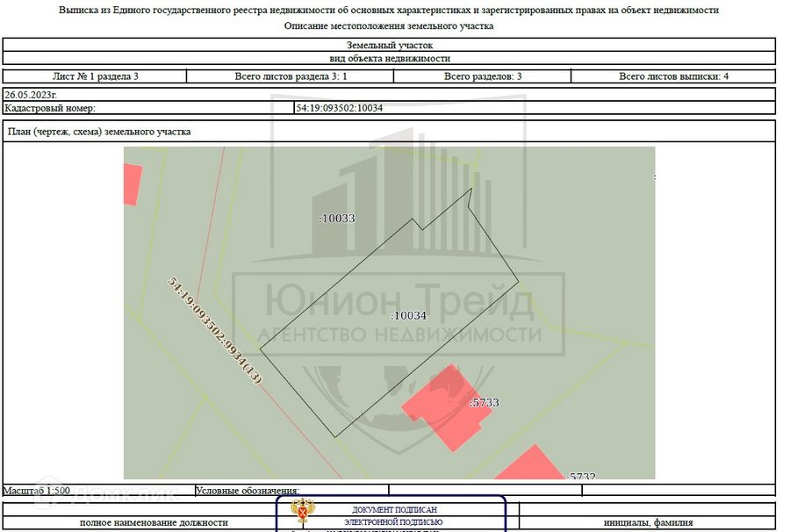
Task: Click building label :5732 at map bottom
Action: (x=581, y=476)
